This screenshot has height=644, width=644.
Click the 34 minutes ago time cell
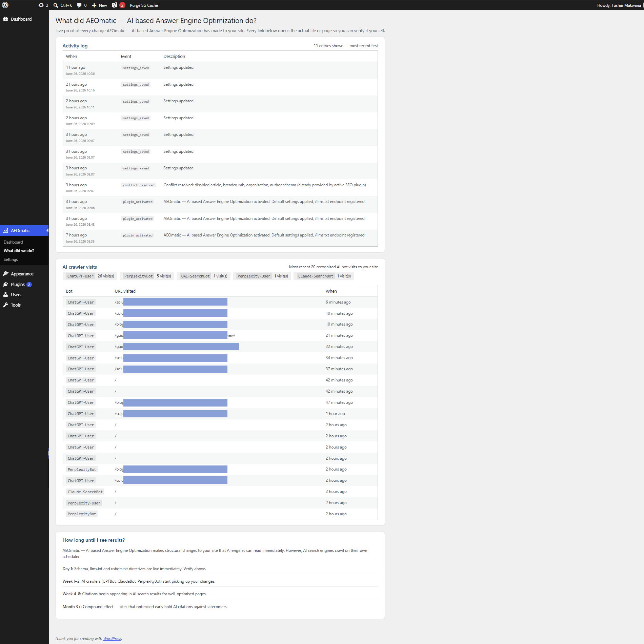point(339,358)
